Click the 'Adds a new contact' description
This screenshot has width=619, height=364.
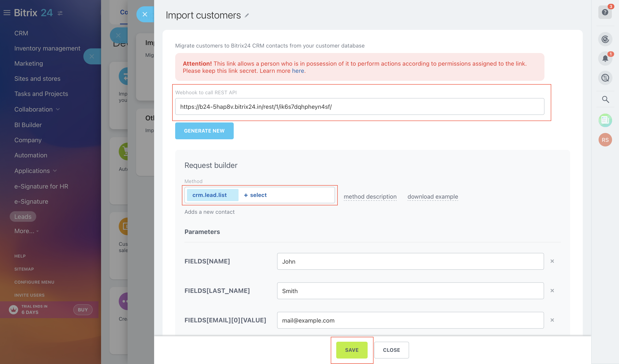(209, 212)
